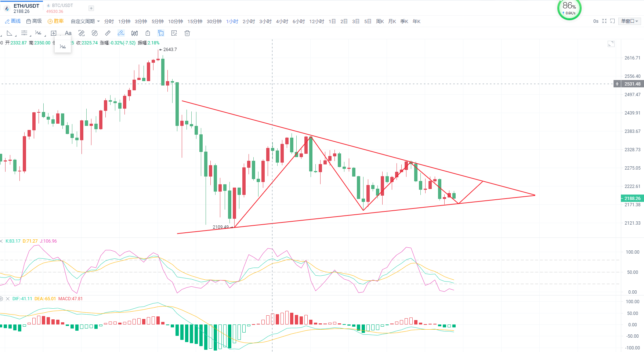Select the 周K weekly timeframe

[380, 21]
